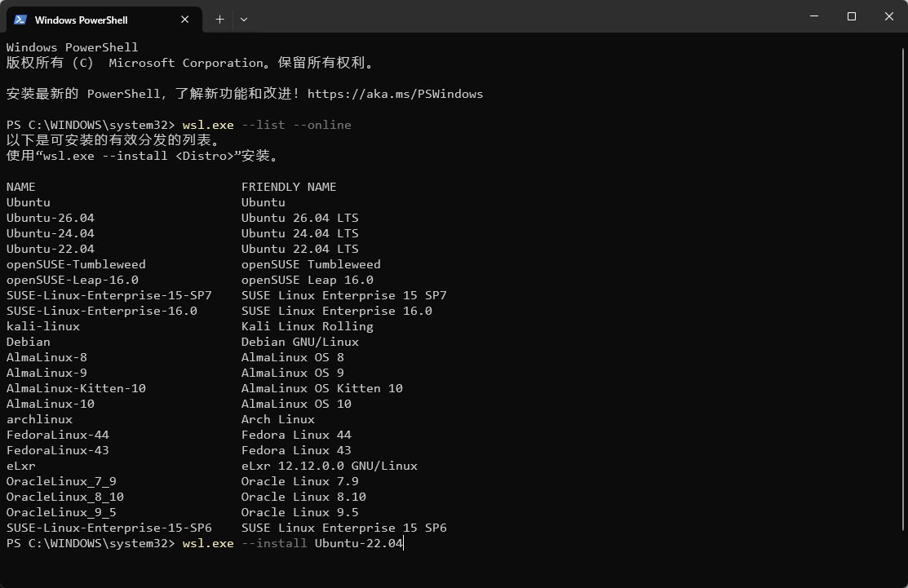This screenshot has width=908, height=588.
Task: Click the AlmaLinux-9 entry
Action: [47, 373]
